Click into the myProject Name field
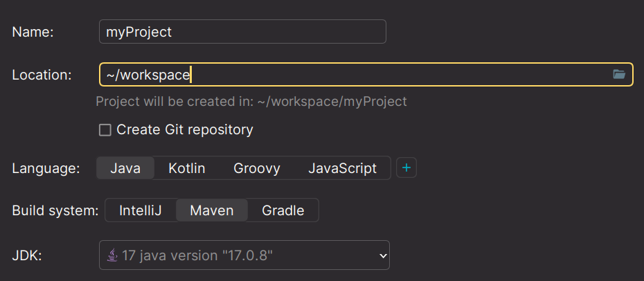Image resolution: width=644 pixels, height=281 pixels. pyautogui.click(x=242, y=32)
